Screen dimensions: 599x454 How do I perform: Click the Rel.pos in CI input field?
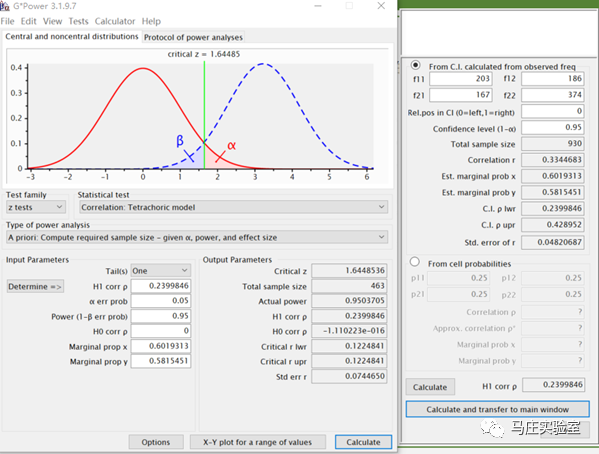coord(553,111)
